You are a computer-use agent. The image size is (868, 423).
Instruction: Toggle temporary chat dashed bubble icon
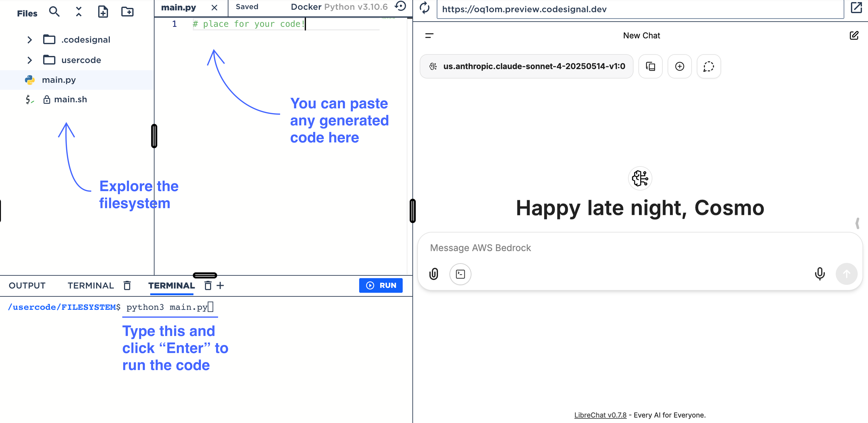pyautogui.click(x=709, y=66)
